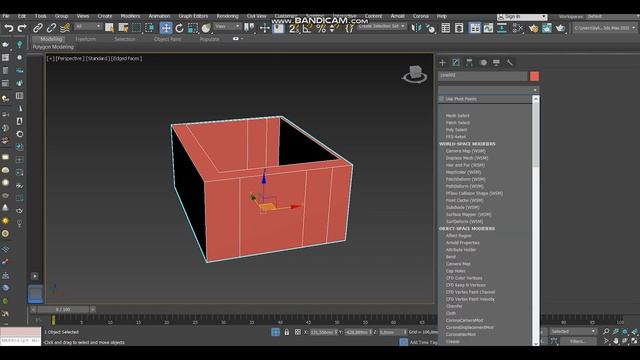
Task: Activate Select and Place tool
Action: [x=206, y=28]
